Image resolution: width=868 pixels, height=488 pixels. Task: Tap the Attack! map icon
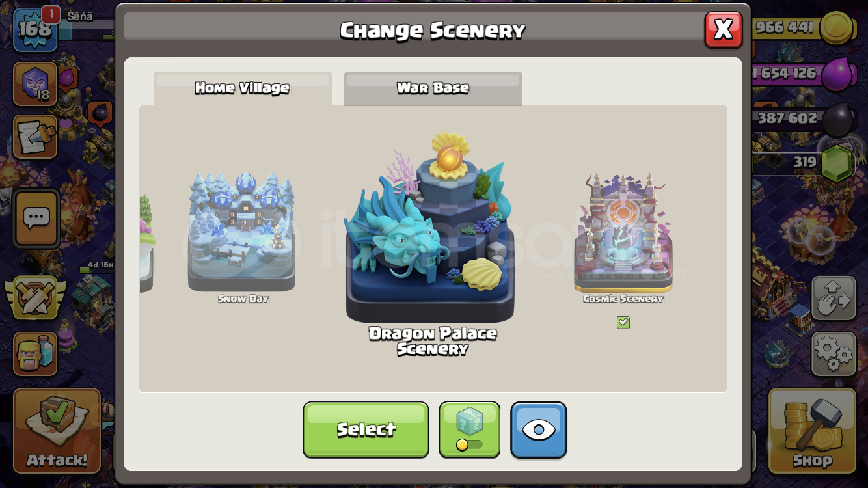(x=57, y=431)
